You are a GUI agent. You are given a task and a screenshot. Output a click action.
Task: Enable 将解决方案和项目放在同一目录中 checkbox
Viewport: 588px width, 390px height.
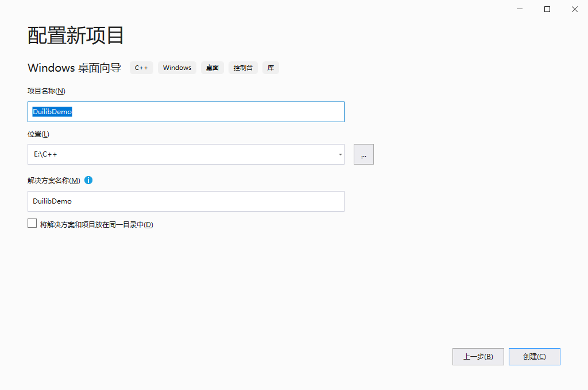32,224
